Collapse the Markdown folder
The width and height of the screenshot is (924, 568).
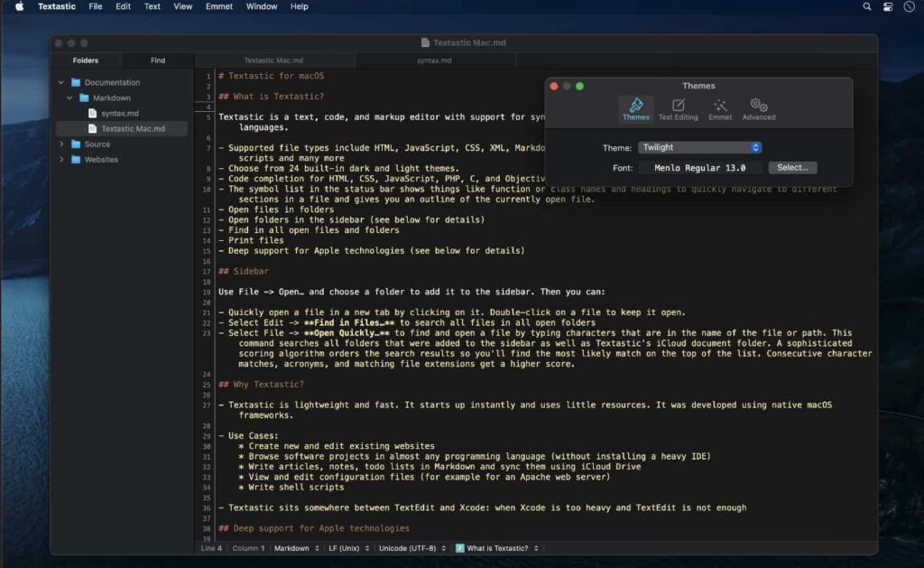[x=69, y=98]
